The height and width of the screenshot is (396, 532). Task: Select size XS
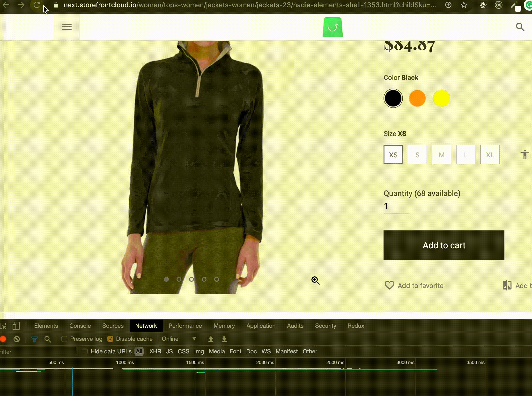[x=393, y=154]
